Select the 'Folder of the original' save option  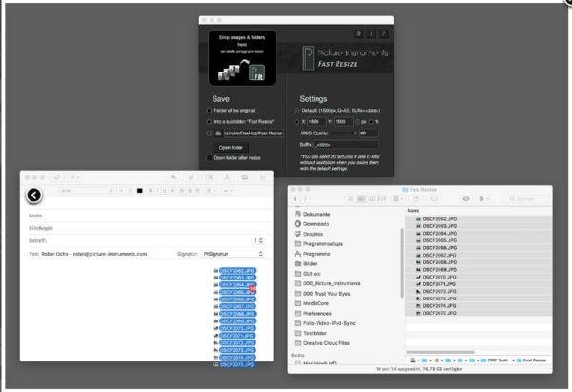(209, 111)
